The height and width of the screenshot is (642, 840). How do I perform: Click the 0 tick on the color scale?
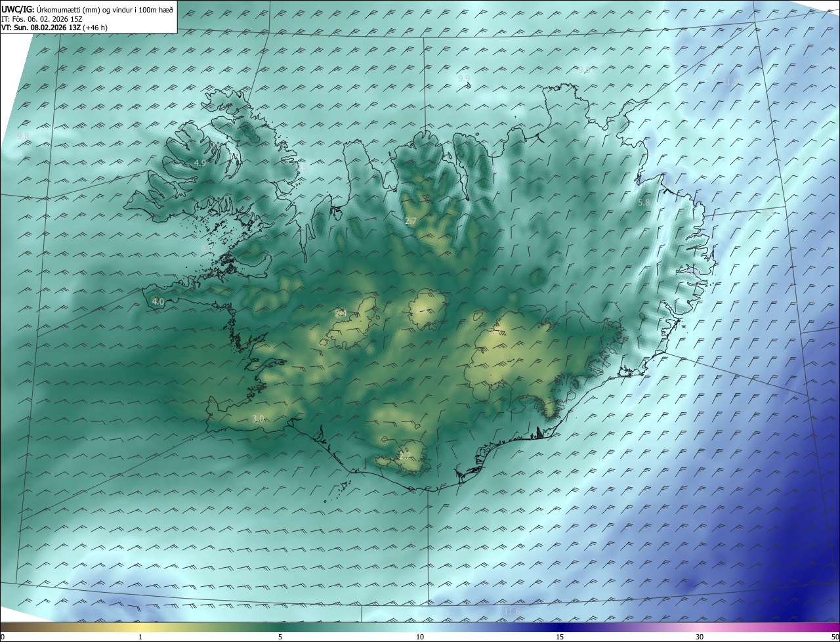pos(3,637)
